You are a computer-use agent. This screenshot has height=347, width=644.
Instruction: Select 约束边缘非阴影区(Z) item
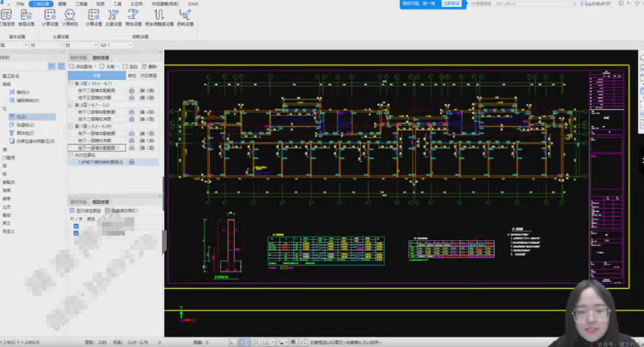tap(32, 141)
